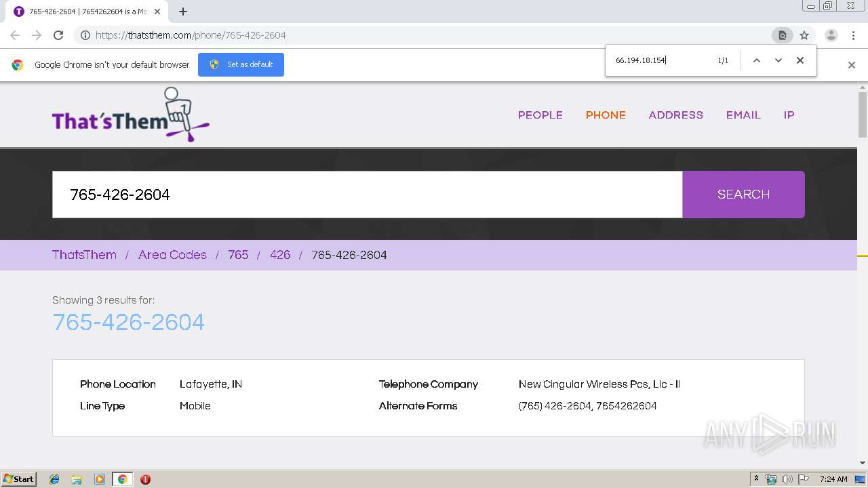Click 'Showing 3 results for:' text

click(103, 300)
